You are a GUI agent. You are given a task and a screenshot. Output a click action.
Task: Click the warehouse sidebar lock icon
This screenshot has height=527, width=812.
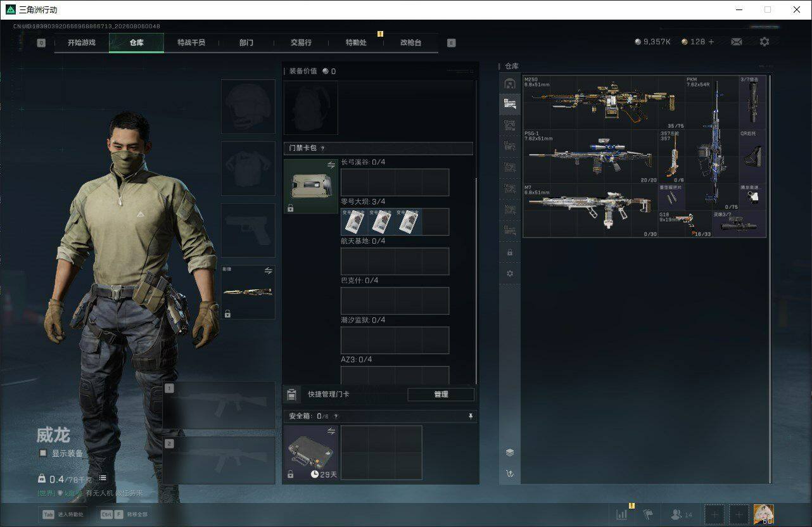click(509, 252)
